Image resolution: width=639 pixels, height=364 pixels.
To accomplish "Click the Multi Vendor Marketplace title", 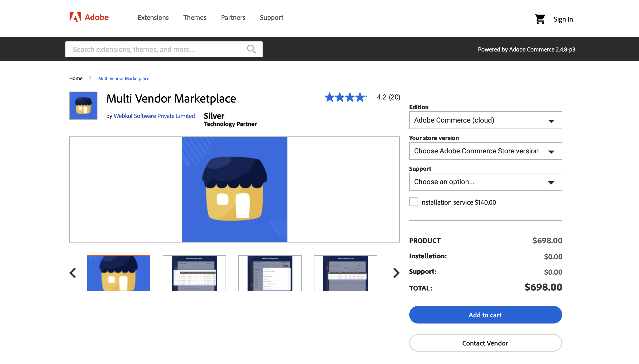I will tap(171, 99).
